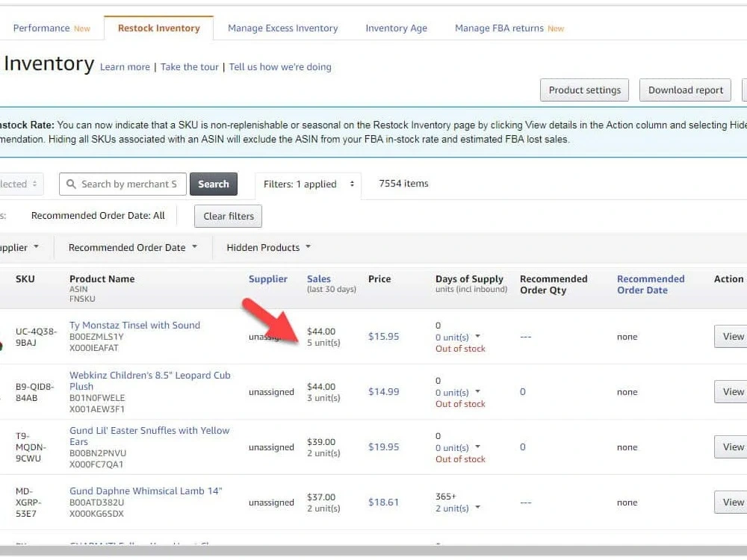Click 0 unit(s) link in Ty Monstaz row
The width and height of the screenshot is (747, 560).
point(452,337)
